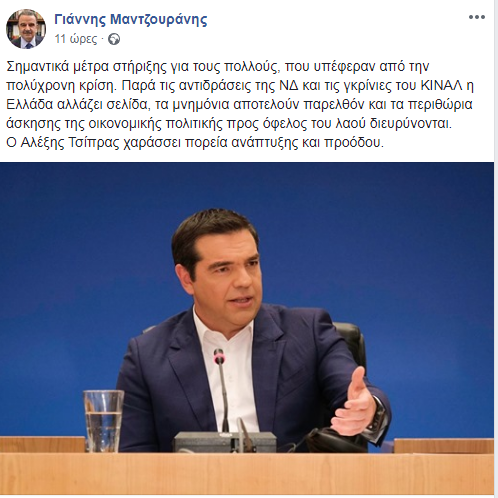498x498 pixels.
Task: Click the water glass in the photo
Action: point(103,416)
